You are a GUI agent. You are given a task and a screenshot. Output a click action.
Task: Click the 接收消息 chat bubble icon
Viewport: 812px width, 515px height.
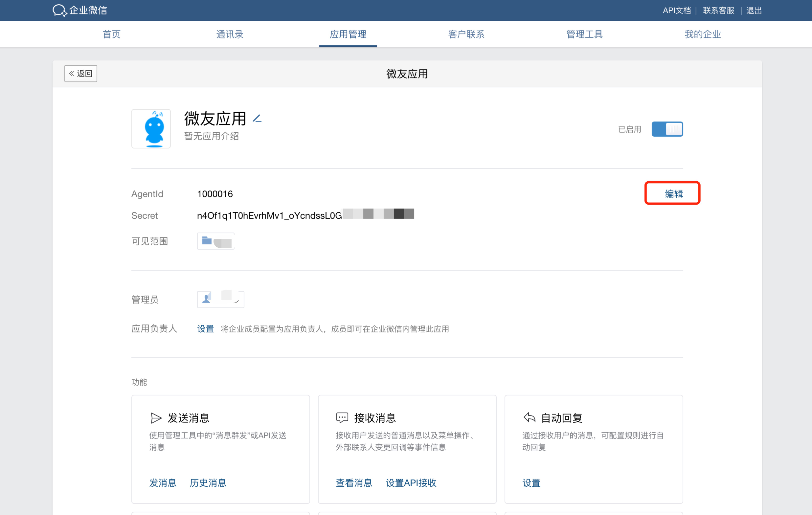tap(342, 418)
